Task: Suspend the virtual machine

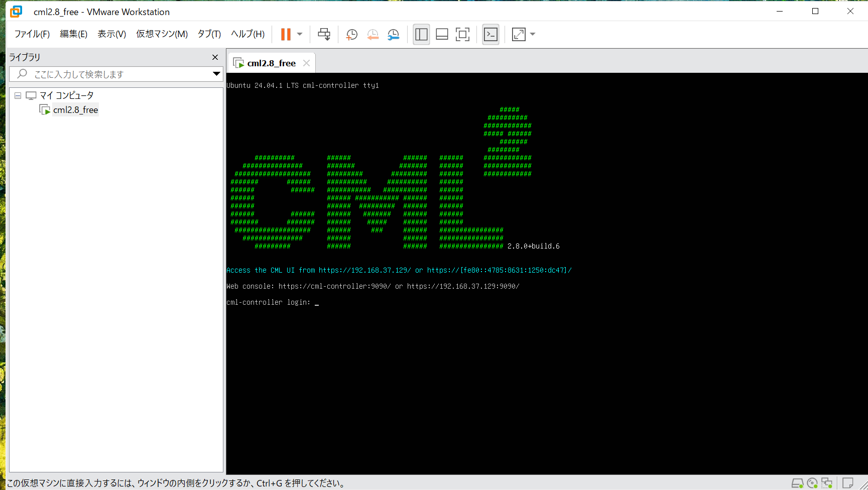Action: [285, 34]
